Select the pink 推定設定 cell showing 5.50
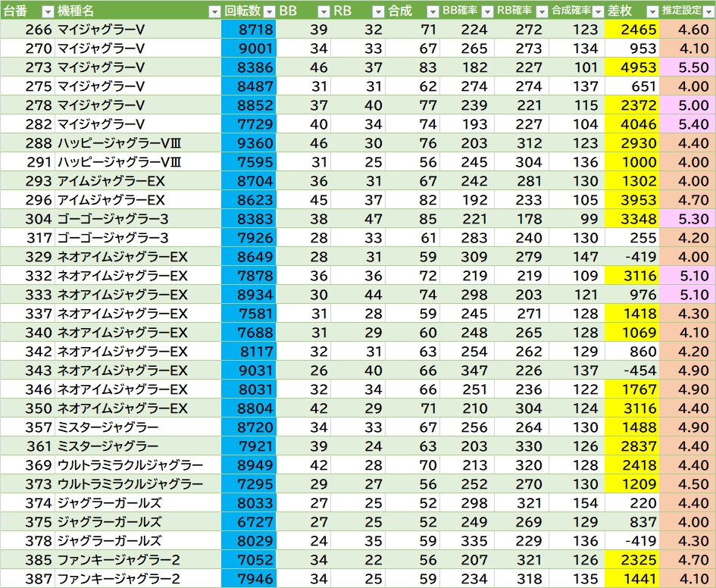Screen dimensions: 716x588 point(688,67)
